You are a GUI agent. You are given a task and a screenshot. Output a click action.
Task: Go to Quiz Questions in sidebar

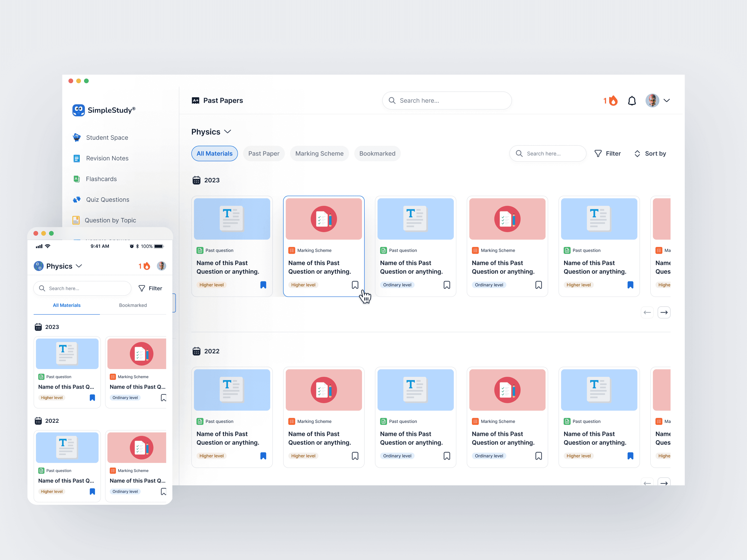coord(107,199)
